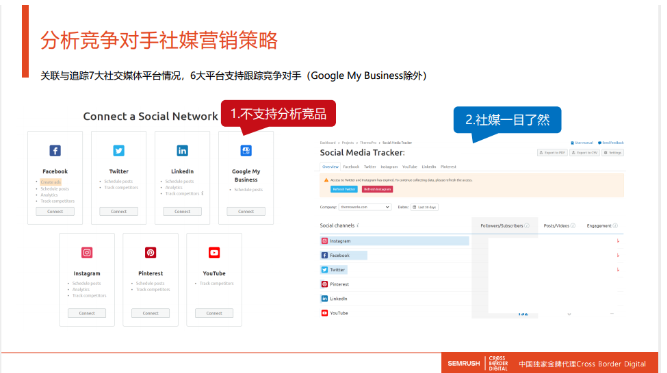Screen dimensions: 667x373
Task: Switch to the YouTube tab in tracker
Action: tap(410, 167)
